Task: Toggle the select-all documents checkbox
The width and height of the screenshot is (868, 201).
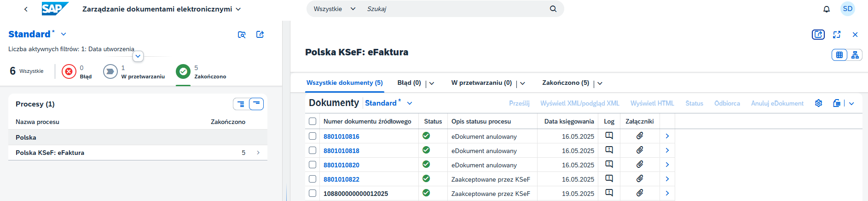Action: coord(312,121)
